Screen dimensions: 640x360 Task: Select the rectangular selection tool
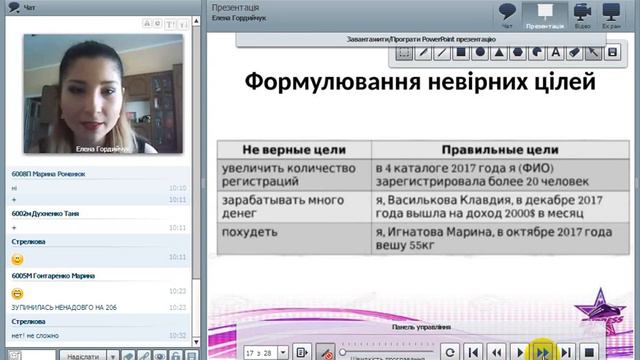point(404,53)
